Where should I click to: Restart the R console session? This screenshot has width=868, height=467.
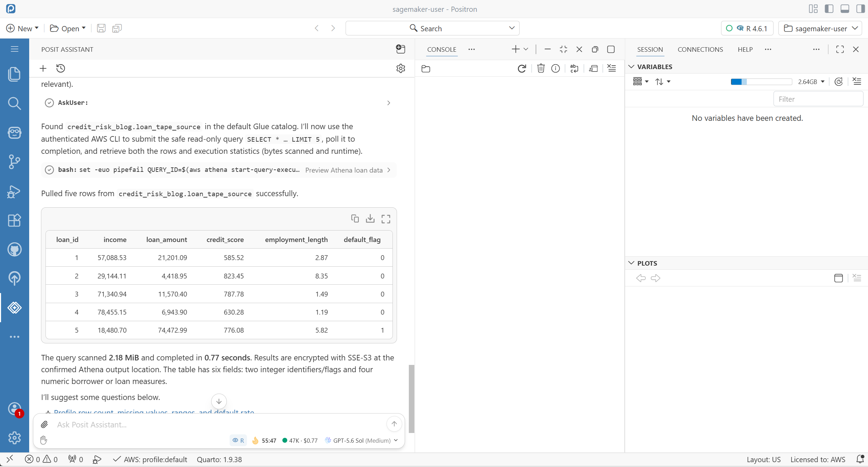pos(522,68)
